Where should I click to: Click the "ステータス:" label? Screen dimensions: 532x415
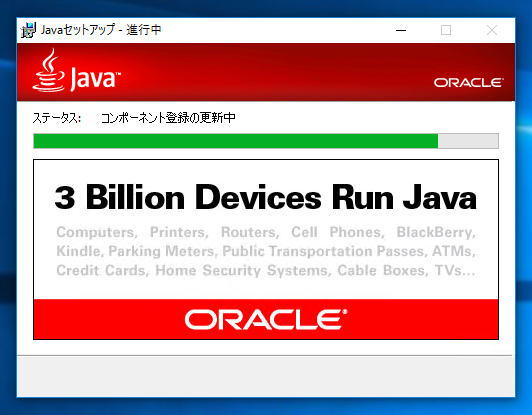tap(57, 118)
